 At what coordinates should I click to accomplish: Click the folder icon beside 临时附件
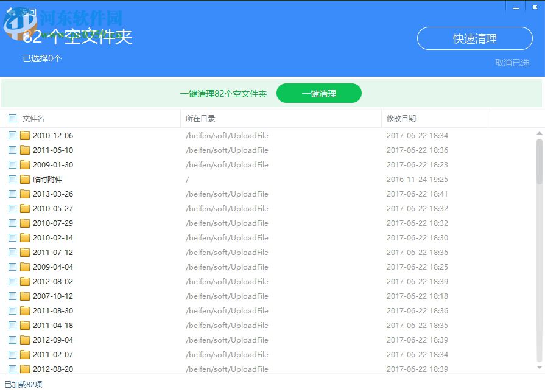coord(24,179)
